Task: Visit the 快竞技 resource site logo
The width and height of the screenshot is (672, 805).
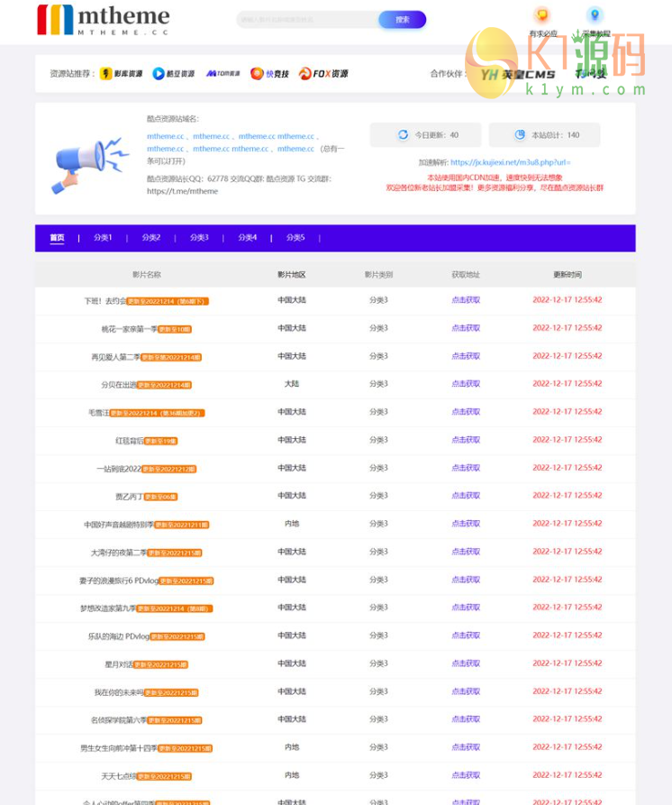Action: 270,73
